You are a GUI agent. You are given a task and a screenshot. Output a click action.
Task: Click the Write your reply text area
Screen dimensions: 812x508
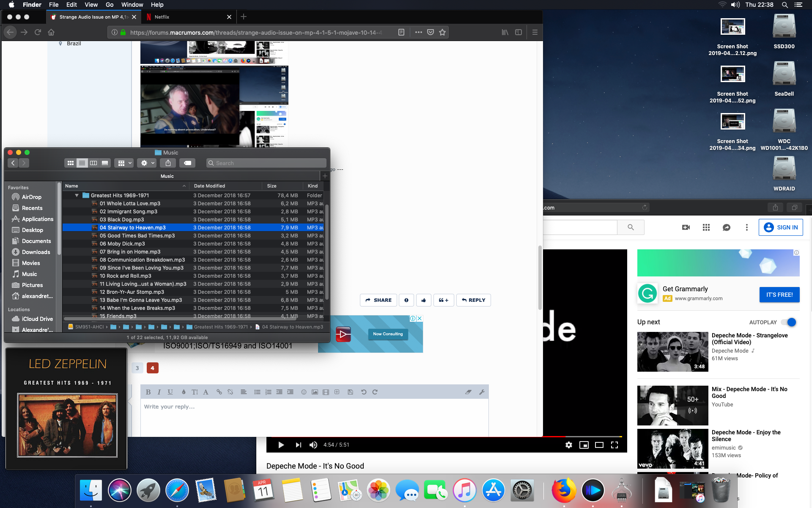315,417
